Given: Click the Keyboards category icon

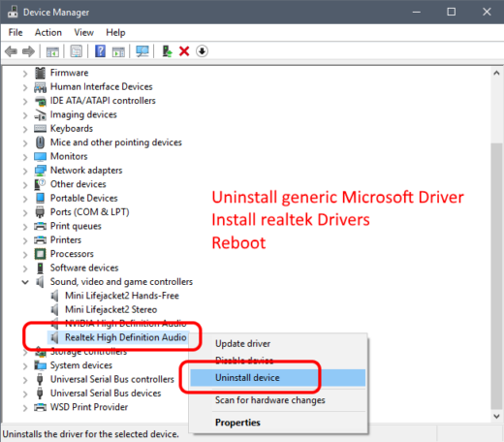Looking at the screenshot, I should [x=40, y=129].
